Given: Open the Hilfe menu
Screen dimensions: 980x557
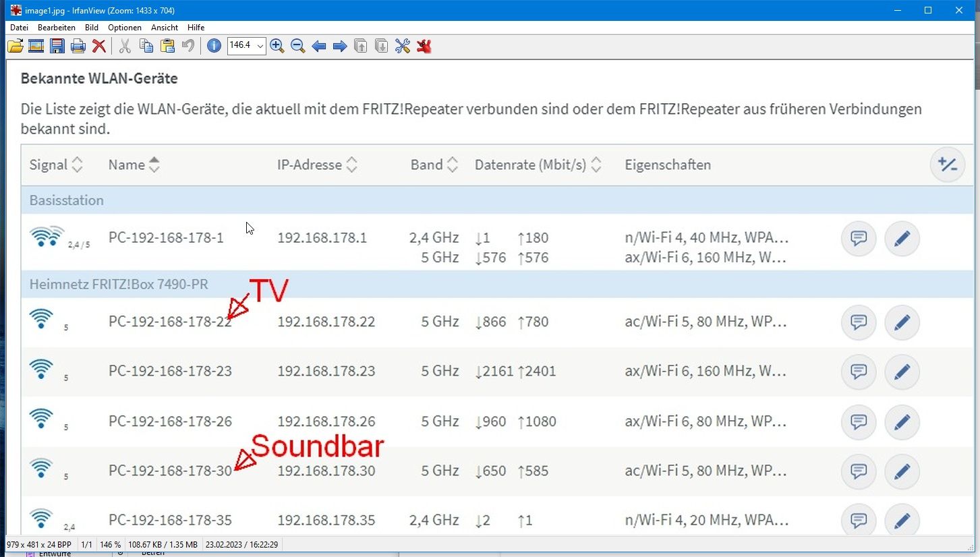Looking at the screenshot, I should click(196, 28).
